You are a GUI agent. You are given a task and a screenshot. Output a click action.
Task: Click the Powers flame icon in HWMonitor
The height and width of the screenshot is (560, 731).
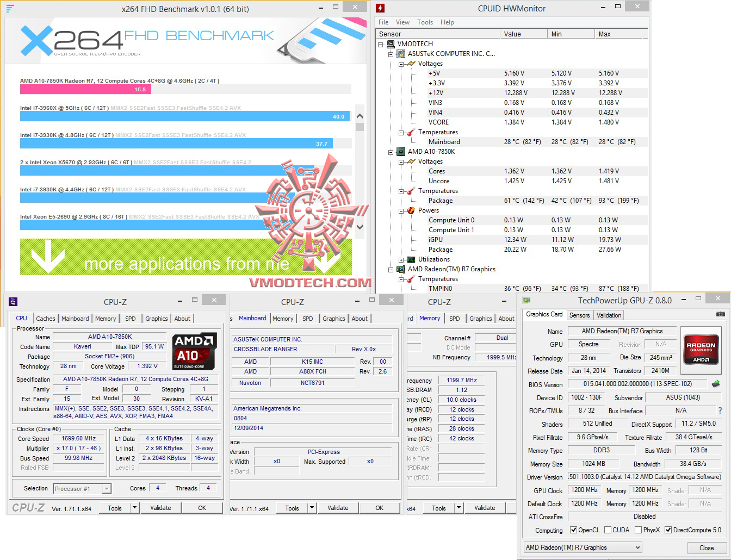point(411,210)
